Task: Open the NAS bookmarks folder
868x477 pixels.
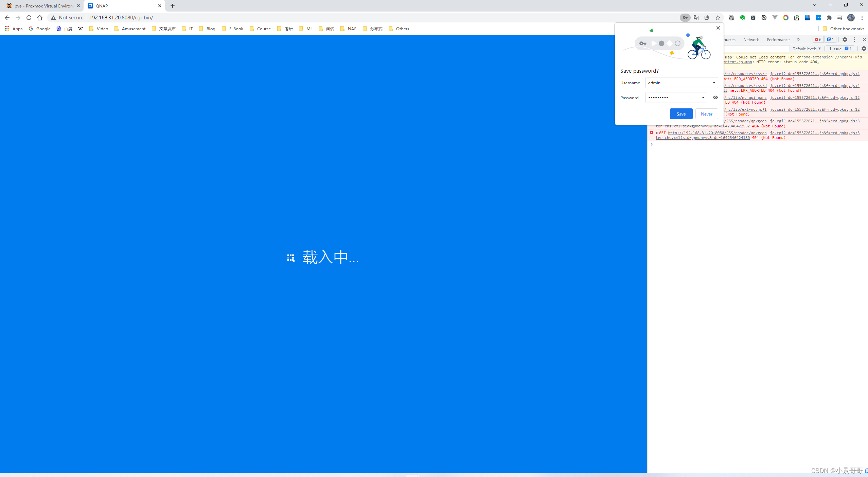Action: 349,29
